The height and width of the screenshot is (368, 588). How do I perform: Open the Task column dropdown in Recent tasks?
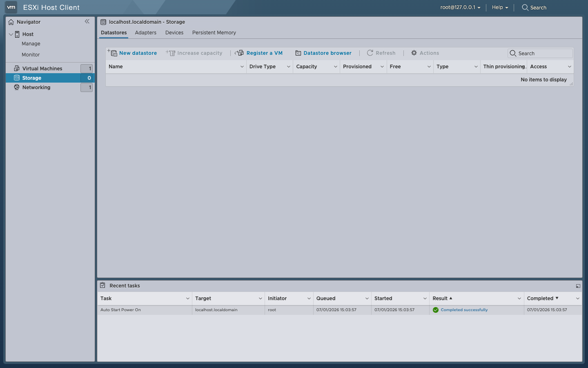[x=188, y=298]
